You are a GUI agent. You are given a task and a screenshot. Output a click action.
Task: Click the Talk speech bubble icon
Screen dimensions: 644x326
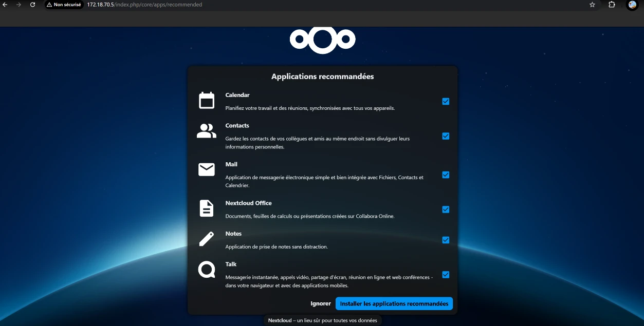click(207, 270)
